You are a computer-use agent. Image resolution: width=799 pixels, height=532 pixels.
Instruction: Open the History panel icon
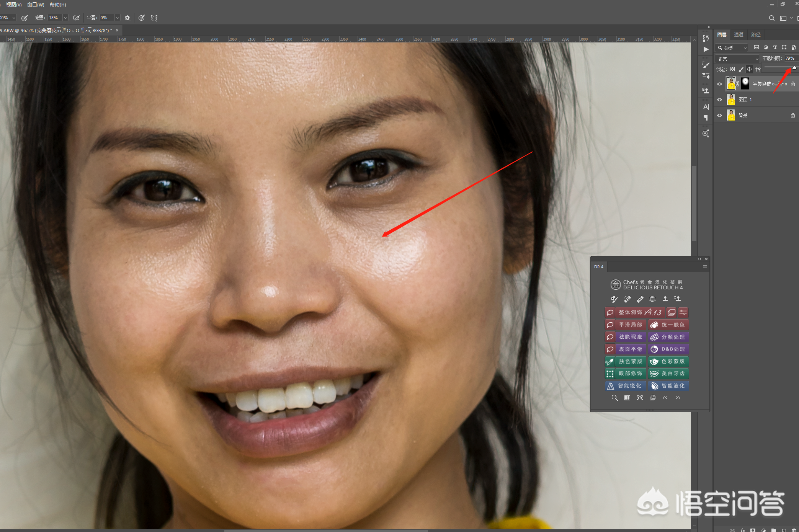point(706,38)
